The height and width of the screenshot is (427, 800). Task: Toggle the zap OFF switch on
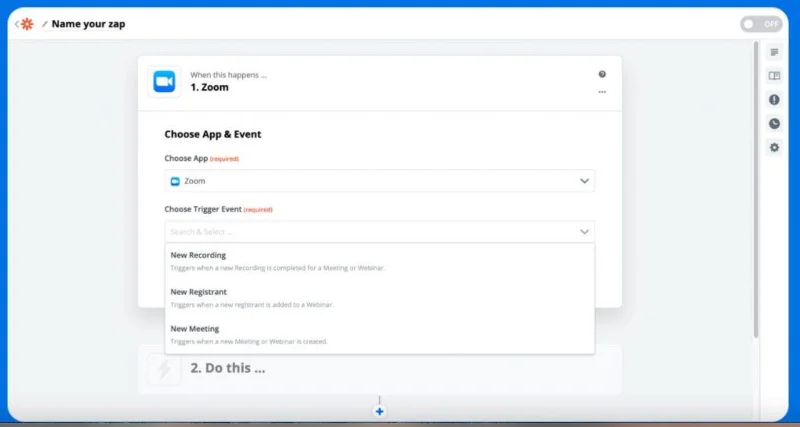pos(761,24)
